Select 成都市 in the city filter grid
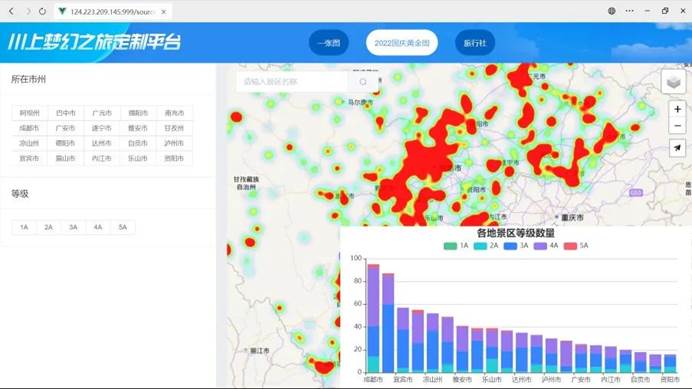The height and width of the screenshot is (389, 692). [29, 128]
